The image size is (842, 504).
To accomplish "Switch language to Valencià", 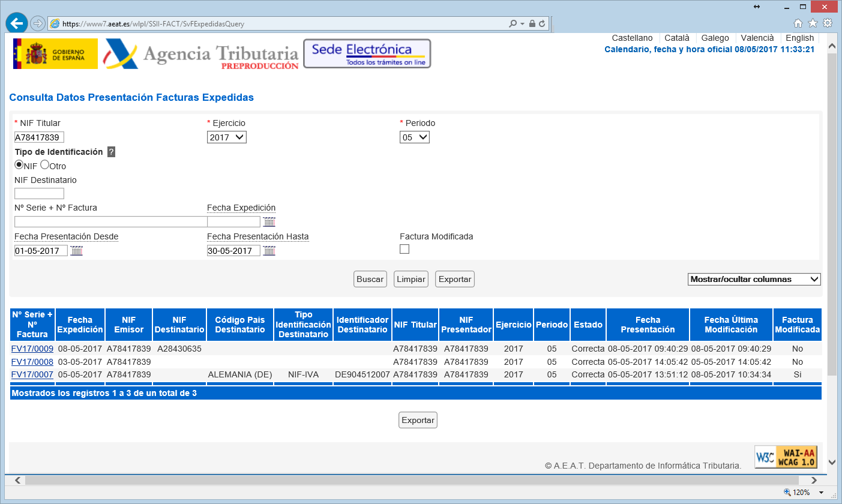I will (757, 38).
